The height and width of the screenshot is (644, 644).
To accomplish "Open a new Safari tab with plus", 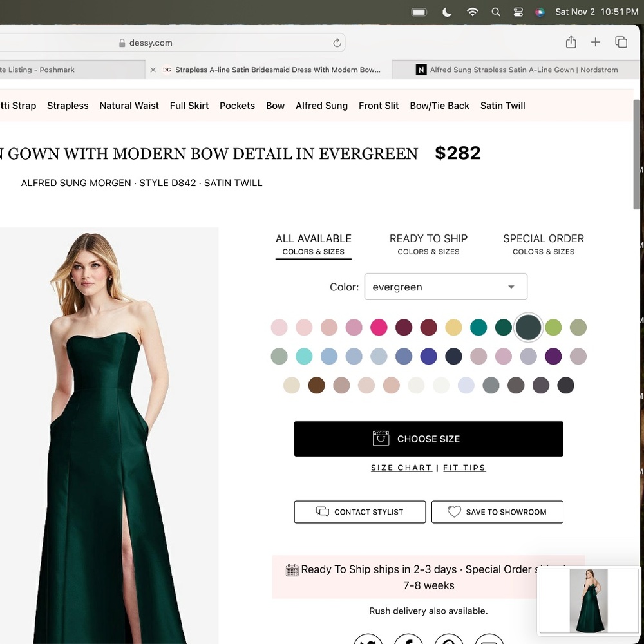I will (596, 42).
